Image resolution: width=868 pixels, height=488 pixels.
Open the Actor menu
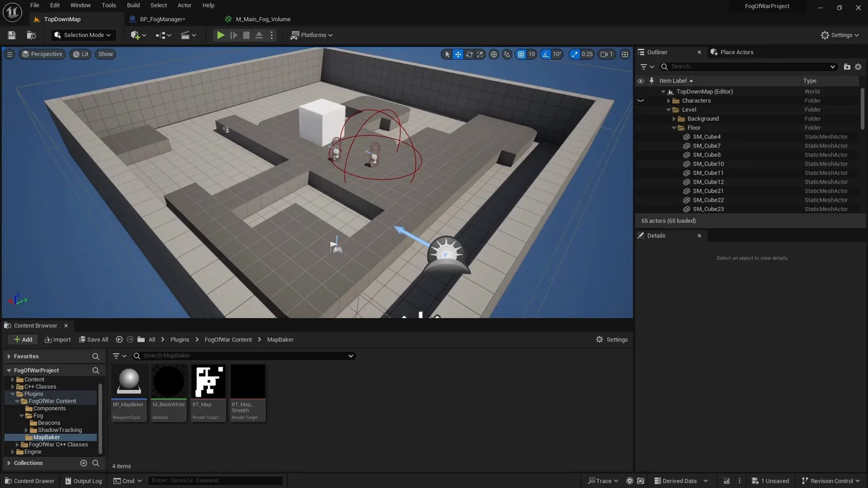(184, 5)
